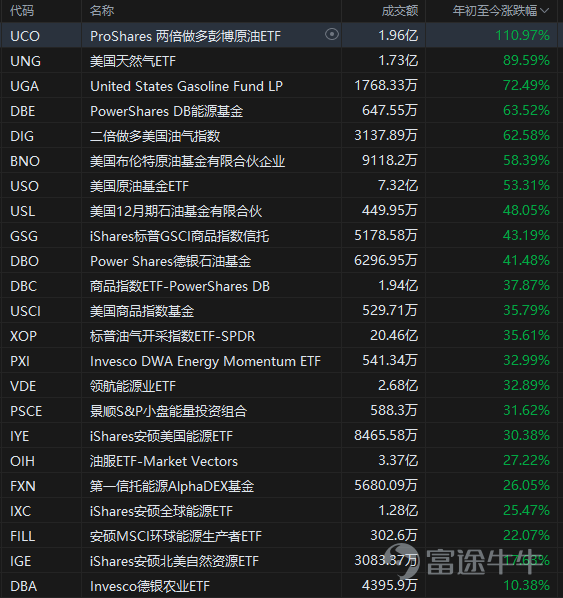Open 领航能源业ETF name

tap(133, 386)
